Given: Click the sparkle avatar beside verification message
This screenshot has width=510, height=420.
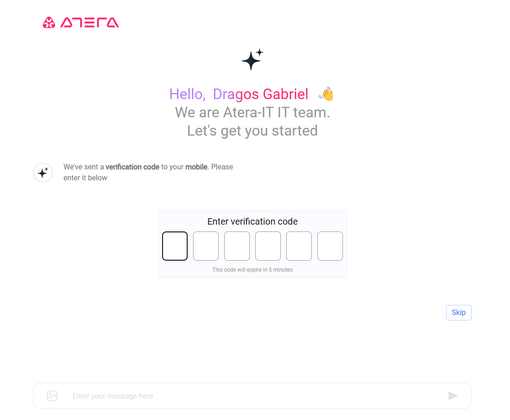Looking at the screenshot, I should coord(43,173).
